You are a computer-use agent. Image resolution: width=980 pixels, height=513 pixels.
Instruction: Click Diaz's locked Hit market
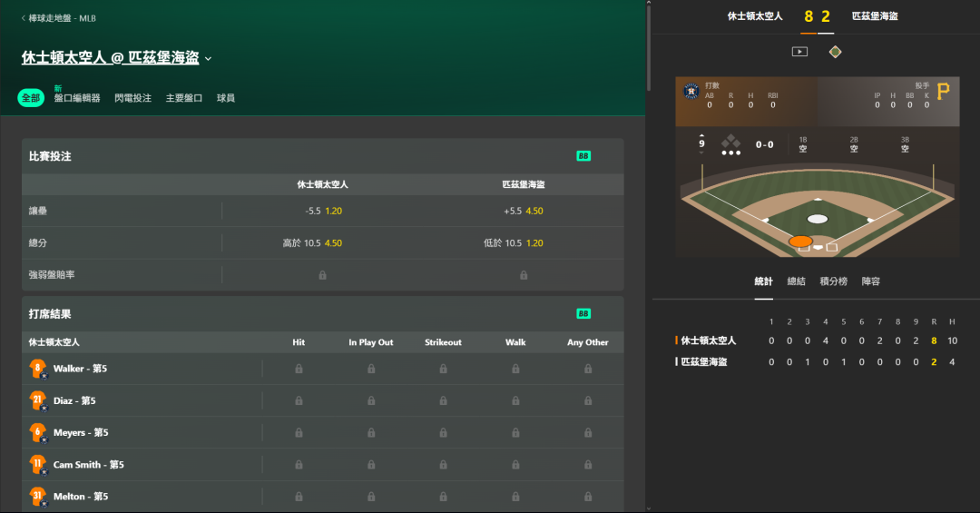299,401
